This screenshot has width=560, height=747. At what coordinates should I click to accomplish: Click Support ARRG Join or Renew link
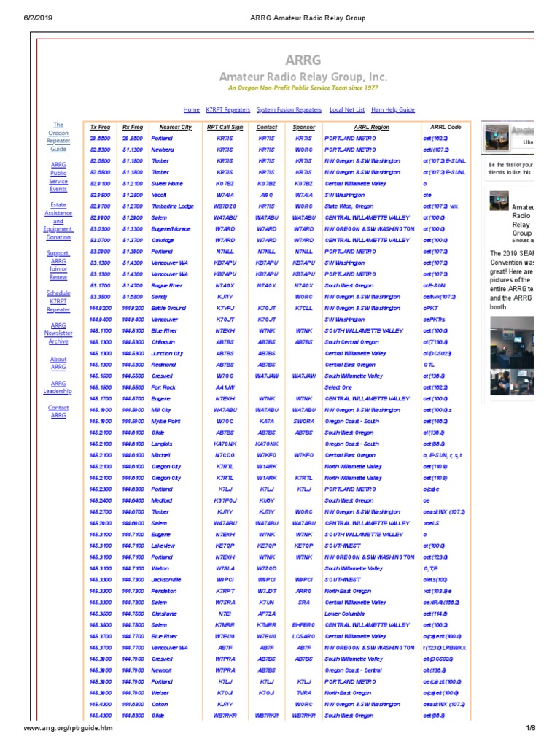pyautogui.click(x=58, y=265)
